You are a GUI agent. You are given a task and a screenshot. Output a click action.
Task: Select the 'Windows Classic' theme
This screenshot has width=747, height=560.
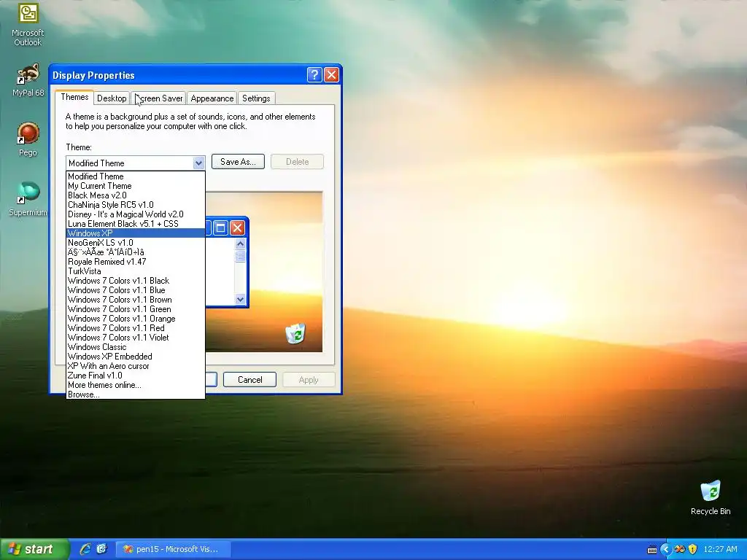[x=136, y=347]
